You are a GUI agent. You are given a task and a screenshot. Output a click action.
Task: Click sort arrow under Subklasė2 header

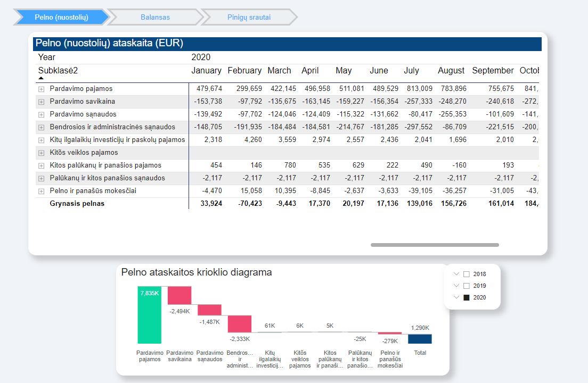click(x=41, y=78)
